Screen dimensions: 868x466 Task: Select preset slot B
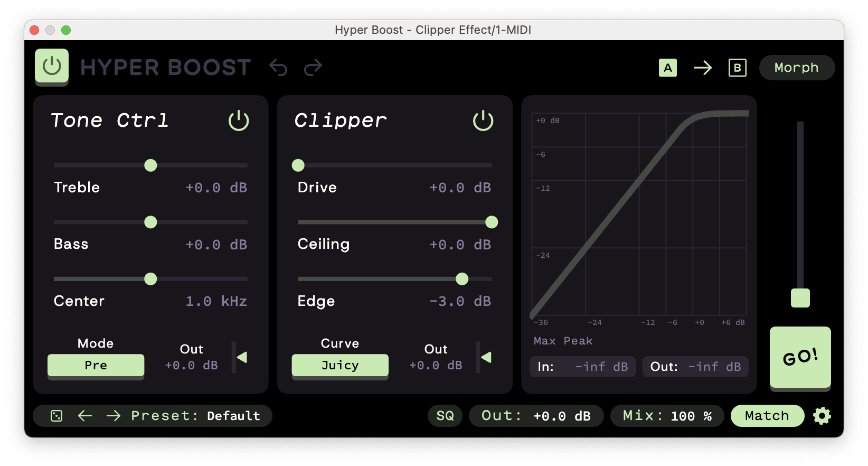(737, 68)
